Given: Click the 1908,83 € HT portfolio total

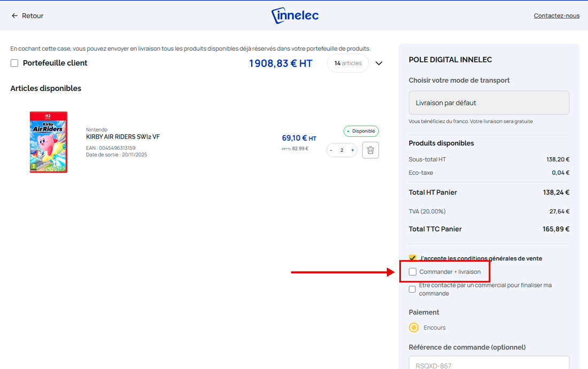Looking at the screenshot, I should (x=281, y=64).
